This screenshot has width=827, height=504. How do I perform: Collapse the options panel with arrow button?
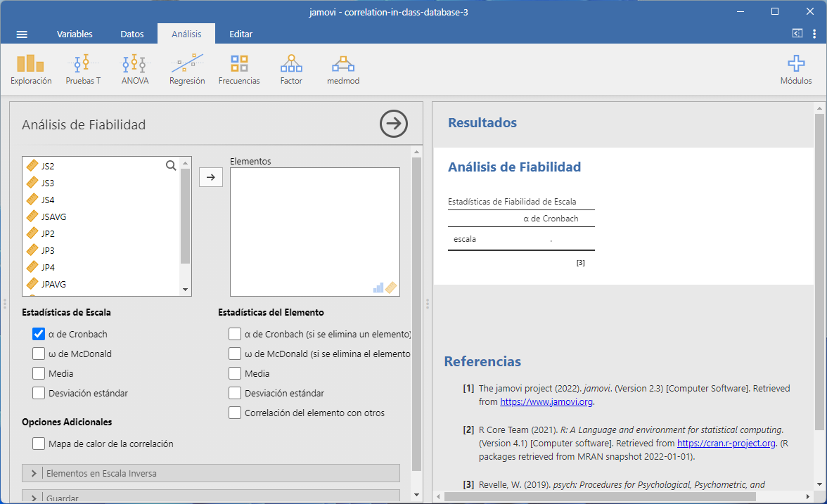(394, 124)
